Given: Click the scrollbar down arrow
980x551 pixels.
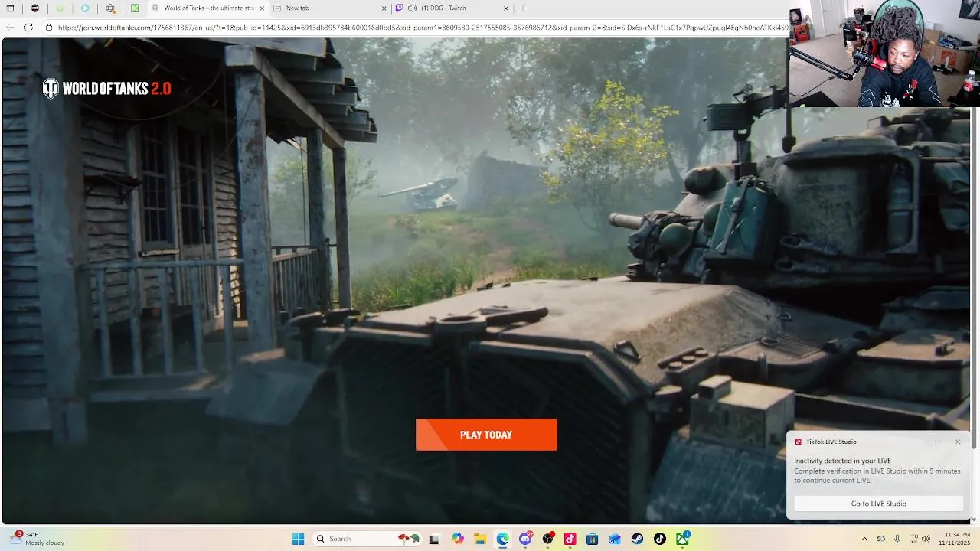Looking at the screenshot, I should point(975,520).
